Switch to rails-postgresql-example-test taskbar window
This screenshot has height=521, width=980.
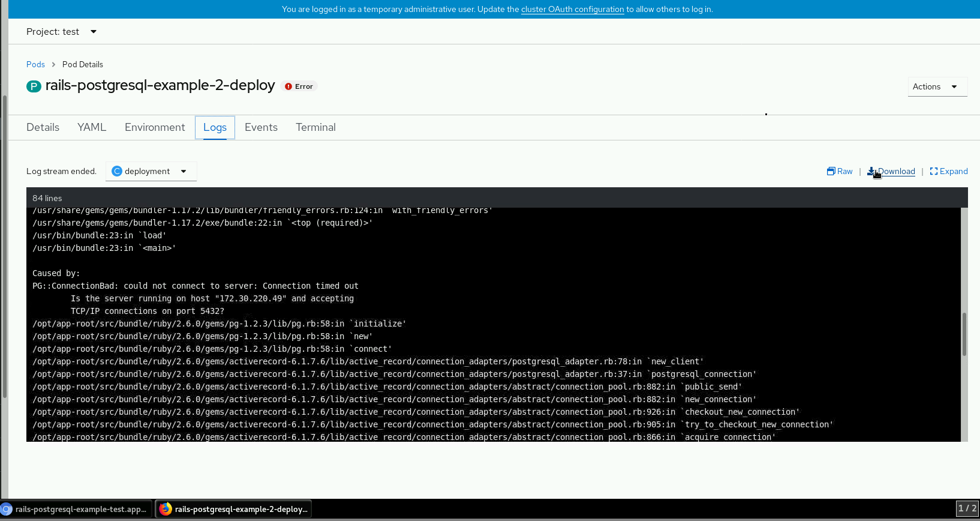point(76,509)
